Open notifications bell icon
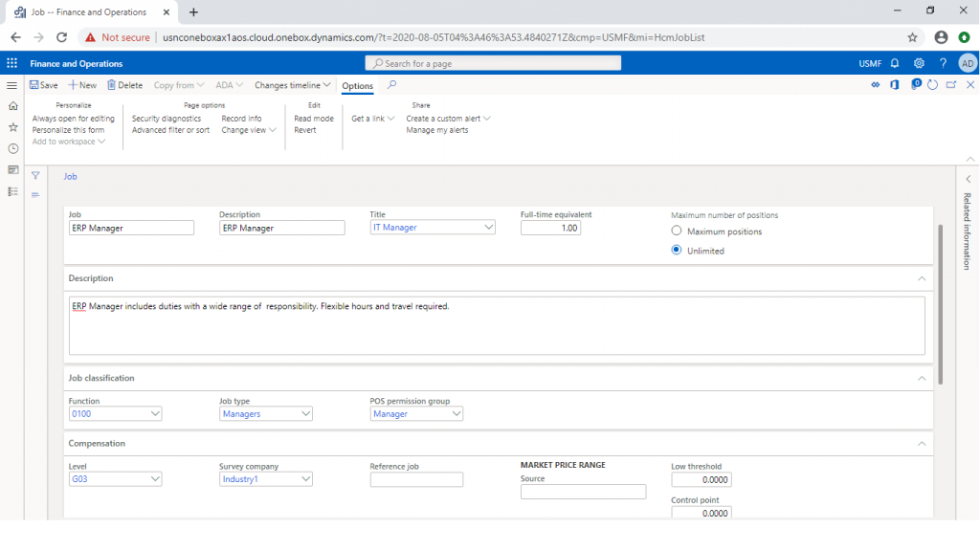The image size is (980, 551). click(x=895, y=63)
